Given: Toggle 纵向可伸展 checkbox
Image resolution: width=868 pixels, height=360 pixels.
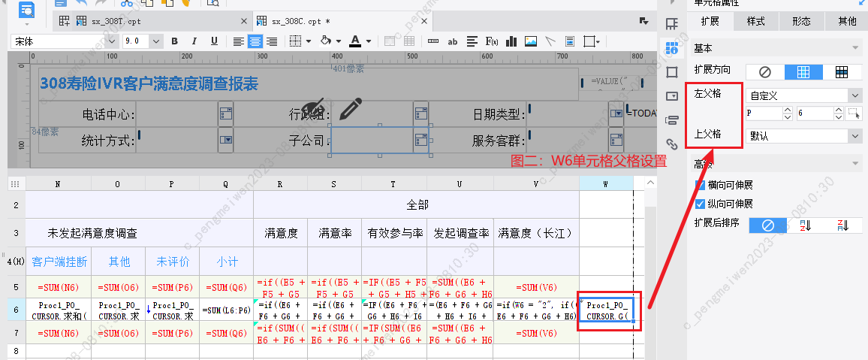Looking at the screenshot, I should (x=700, y=204).
